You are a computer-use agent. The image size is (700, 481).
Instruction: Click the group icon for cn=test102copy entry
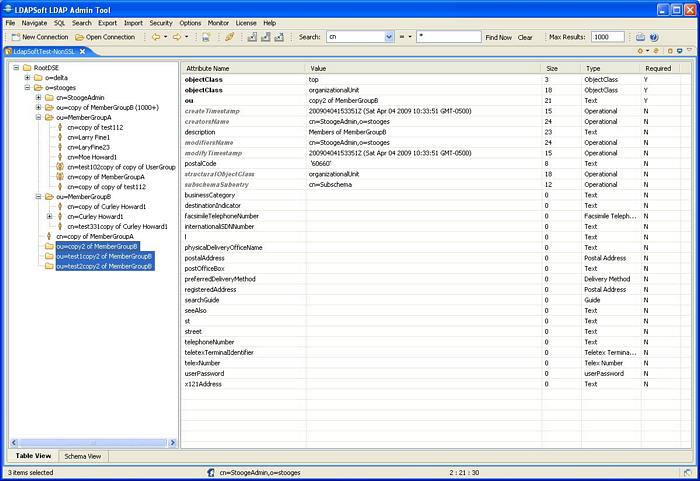61,167
